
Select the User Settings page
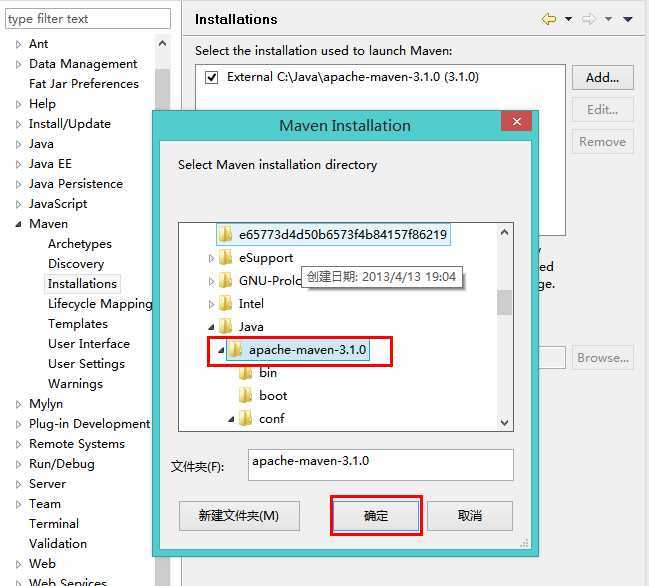pos(87,364)
